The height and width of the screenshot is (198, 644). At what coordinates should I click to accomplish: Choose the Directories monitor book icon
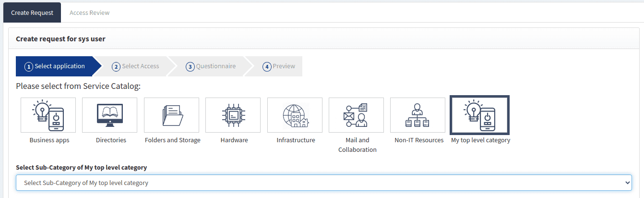[109, 115]
